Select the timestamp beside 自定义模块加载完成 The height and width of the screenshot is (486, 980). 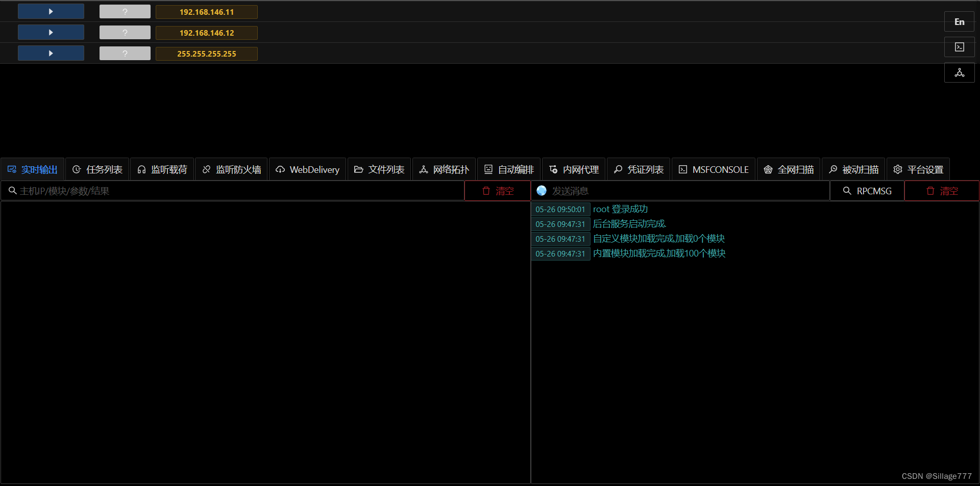pyautogui.click(x=560, y=239)
